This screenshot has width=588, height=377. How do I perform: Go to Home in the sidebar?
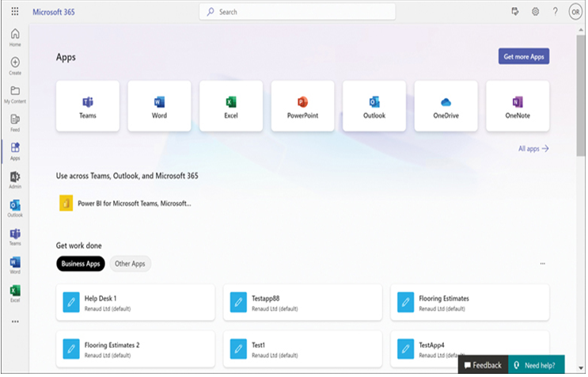click(15, 37)
